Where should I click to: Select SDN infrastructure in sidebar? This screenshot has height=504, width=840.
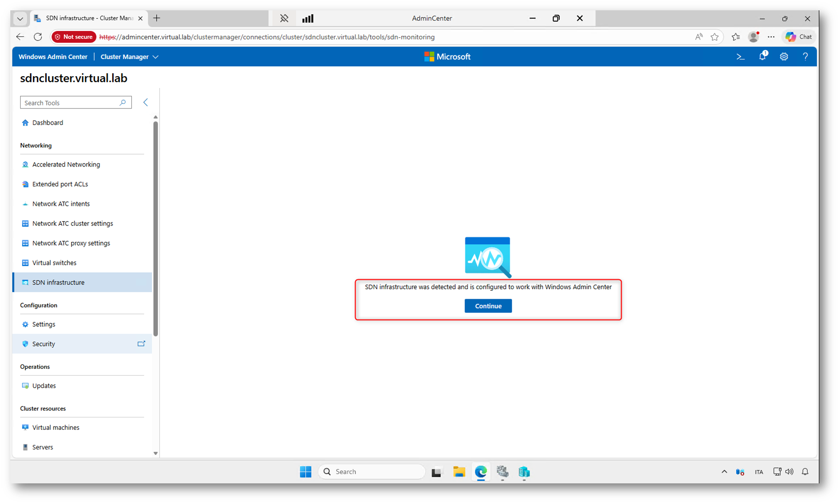[x=82, y=282]
